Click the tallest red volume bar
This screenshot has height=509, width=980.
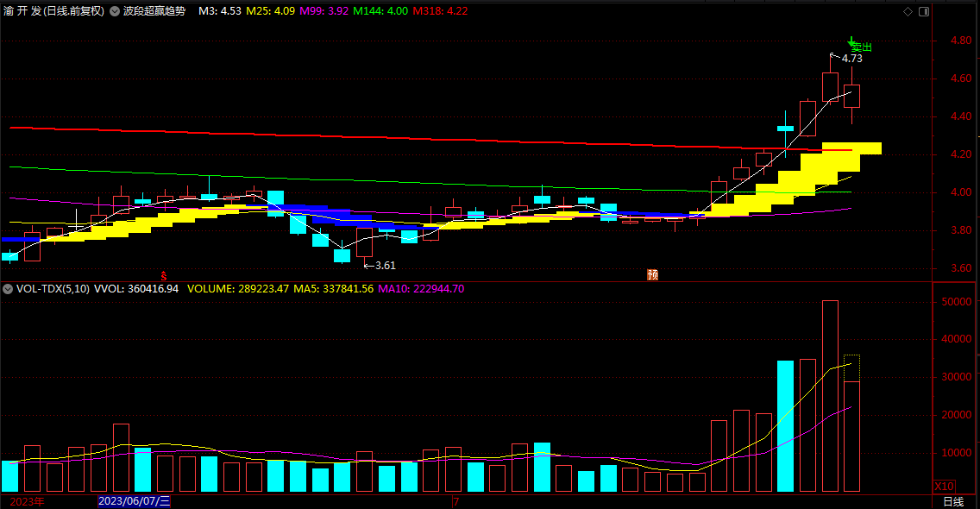tap(830, 397)
